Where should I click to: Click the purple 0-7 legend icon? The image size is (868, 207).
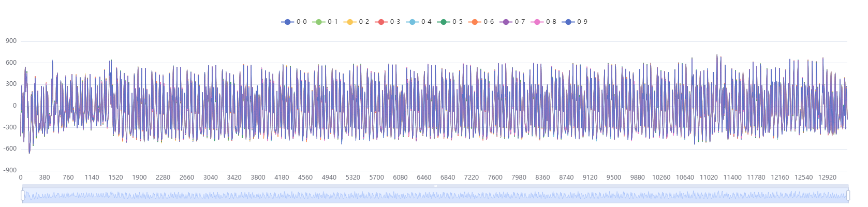point(506,22)
